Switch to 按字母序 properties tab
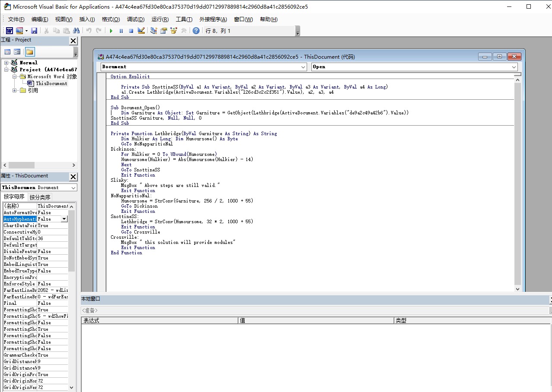Image resolution: width=552 pixels, height=392 pixels. [14, 197]
